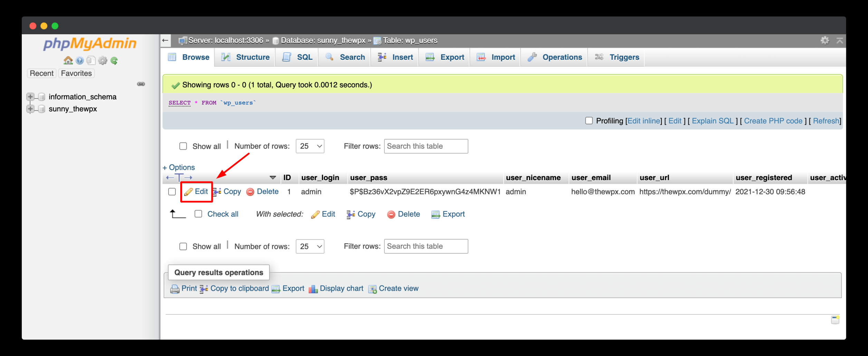
Task: Open the upper Number of rows dropdown
Action: 310,146
